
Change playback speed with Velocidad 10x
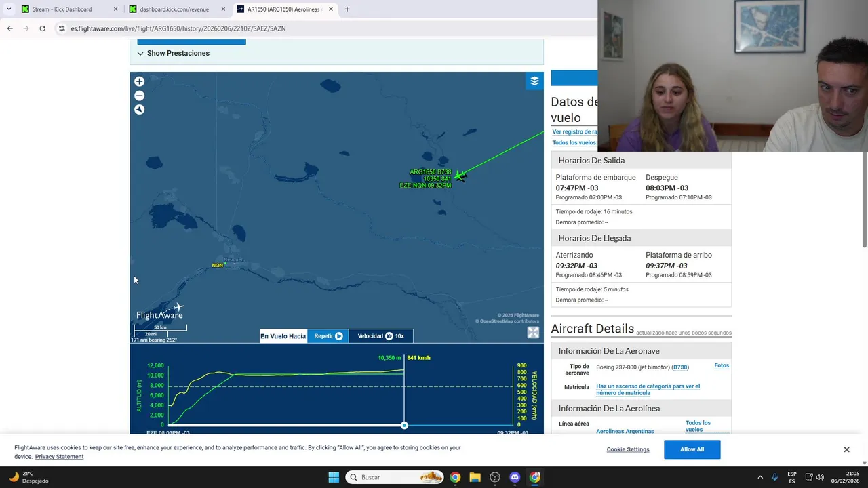(x=380, y=336)
